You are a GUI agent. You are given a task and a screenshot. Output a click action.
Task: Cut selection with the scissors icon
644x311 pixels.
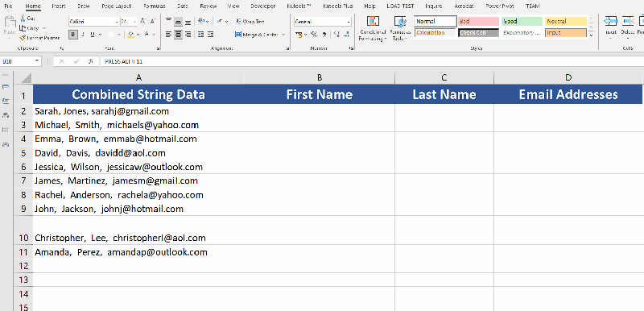pos(23,19)
